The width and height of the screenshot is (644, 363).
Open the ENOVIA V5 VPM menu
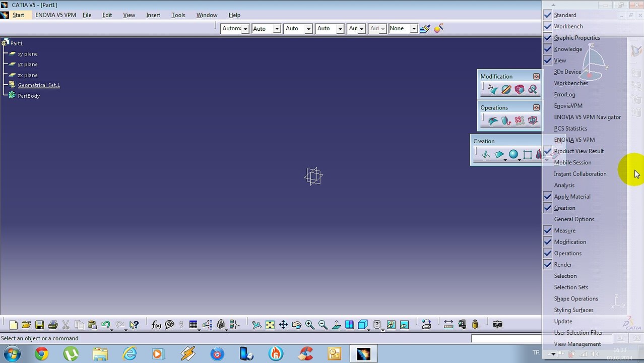pos(55,15)
